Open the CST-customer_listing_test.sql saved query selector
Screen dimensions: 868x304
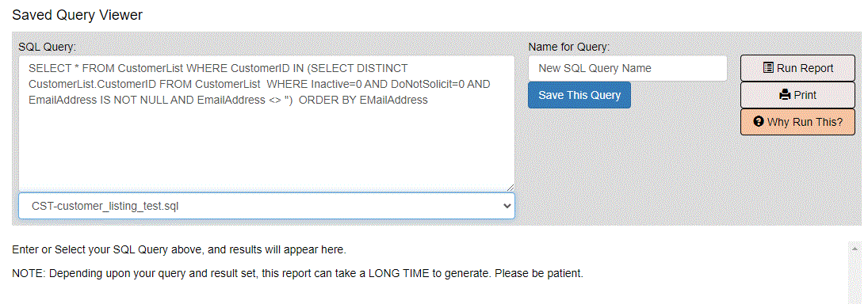click(x=266, y=206)
